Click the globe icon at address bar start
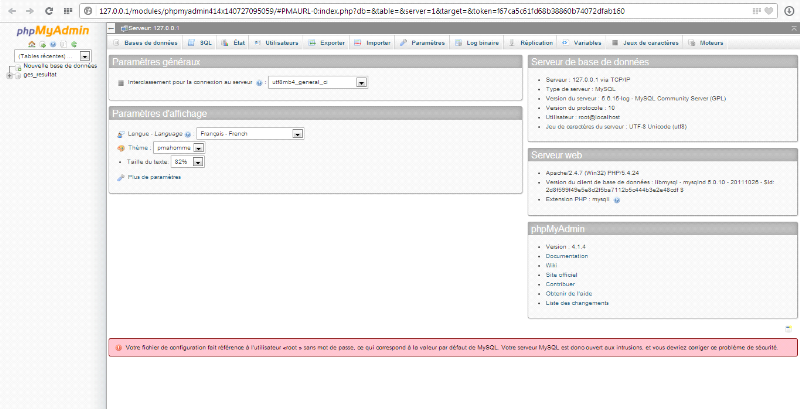The height and width of the screenshot is (409, 800). [x=88, y=11]
